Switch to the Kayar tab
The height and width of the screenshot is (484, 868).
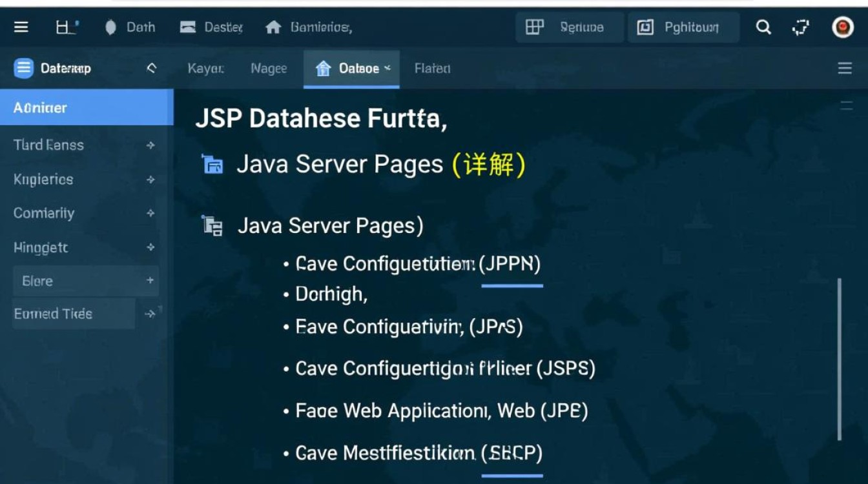[205, 68]
